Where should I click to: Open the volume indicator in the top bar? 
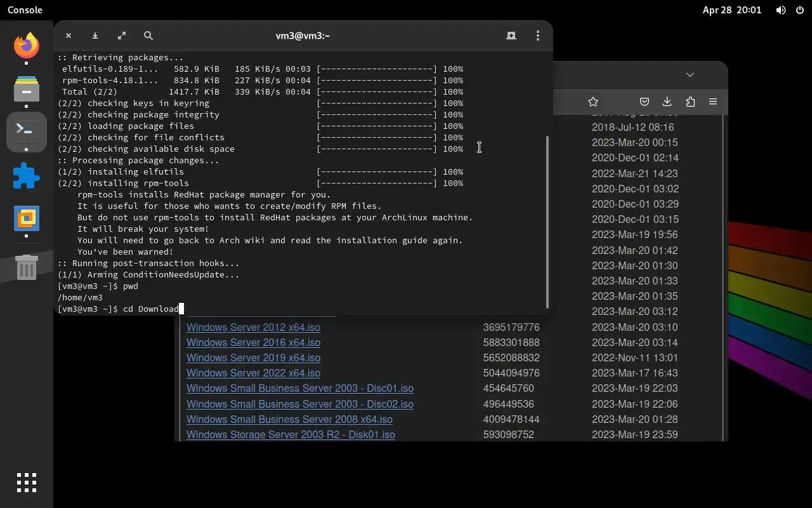pyautogui.click(x=781, y=10)
